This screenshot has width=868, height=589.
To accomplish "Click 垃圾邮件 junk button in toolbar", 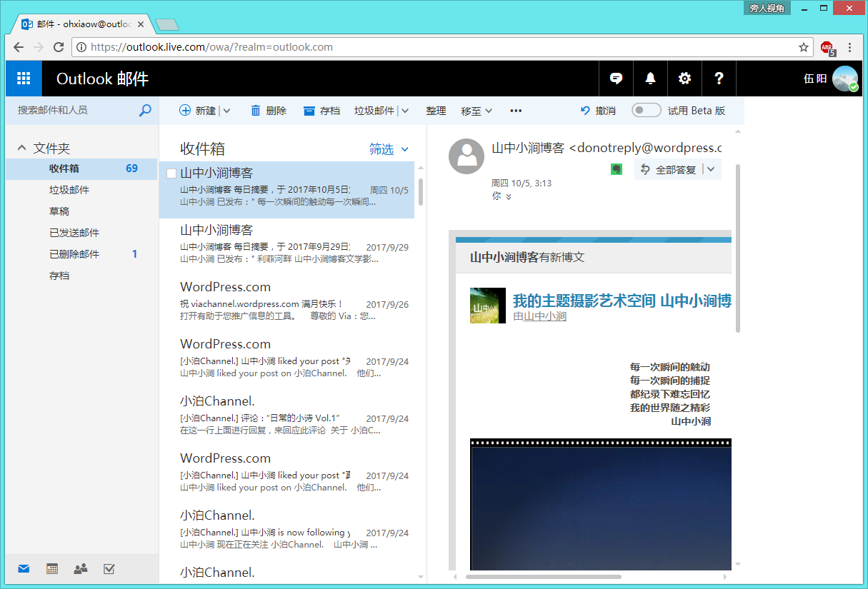I will pos(374,111).
